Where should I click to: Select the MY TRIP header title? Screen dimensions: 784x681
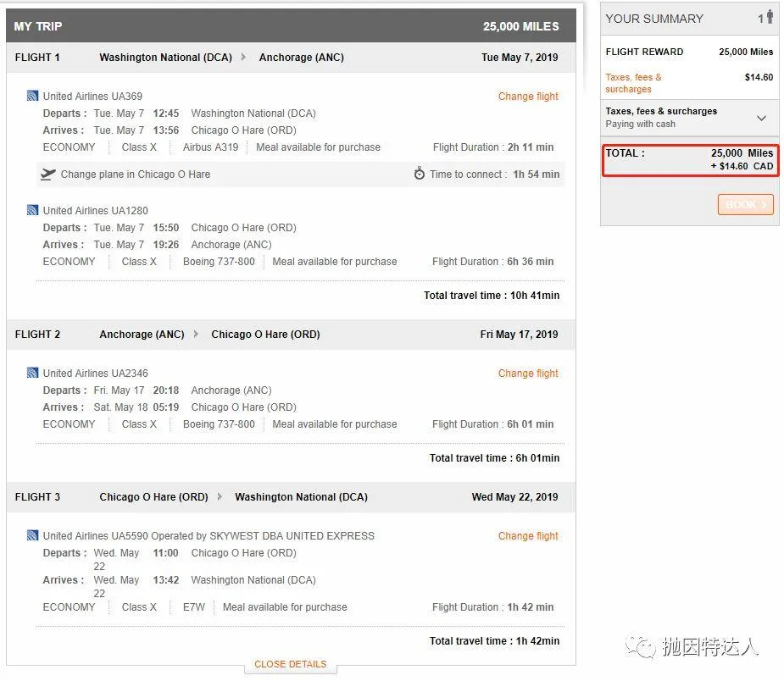(38, 26)
